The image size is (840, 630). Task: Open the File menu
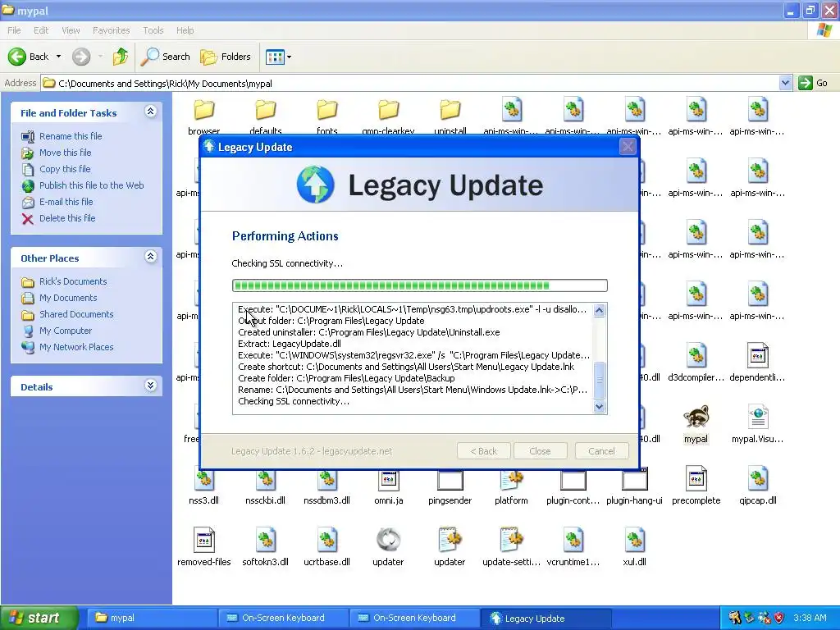coord(14,30)
